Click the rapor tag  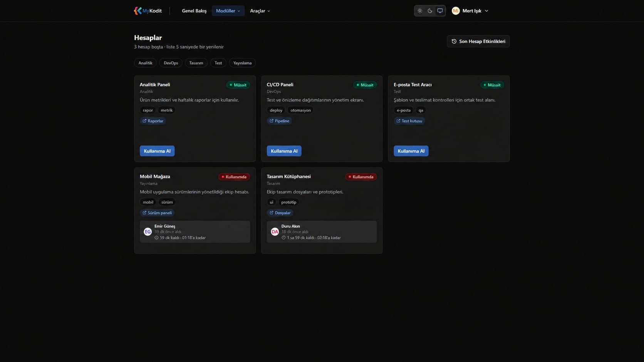pos(148,110)
